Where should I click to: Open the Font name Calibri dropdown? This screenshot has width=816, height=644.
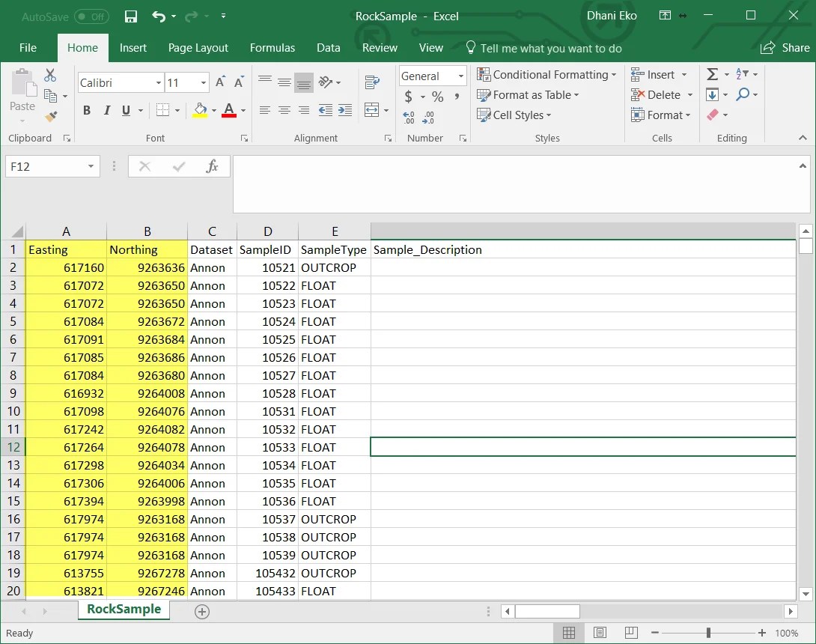coord(158,83)
